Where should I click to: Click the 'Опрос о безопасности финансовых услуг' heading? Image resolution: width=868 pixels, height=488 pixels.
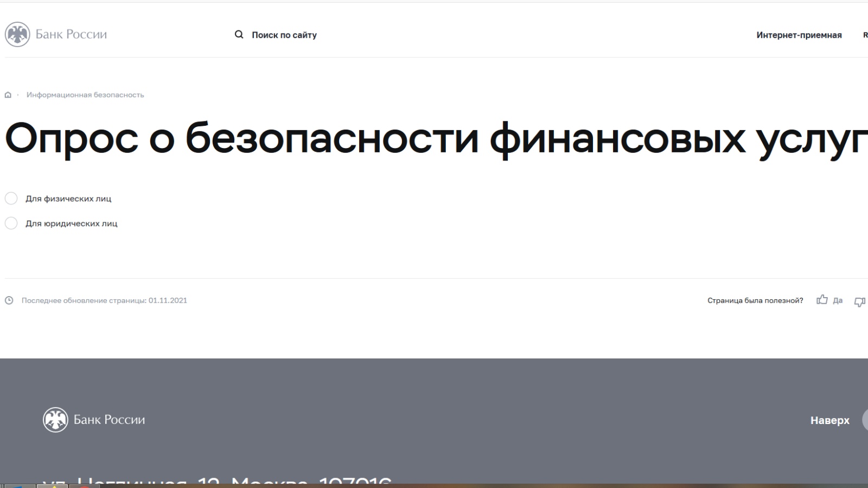tap(433, 139)
